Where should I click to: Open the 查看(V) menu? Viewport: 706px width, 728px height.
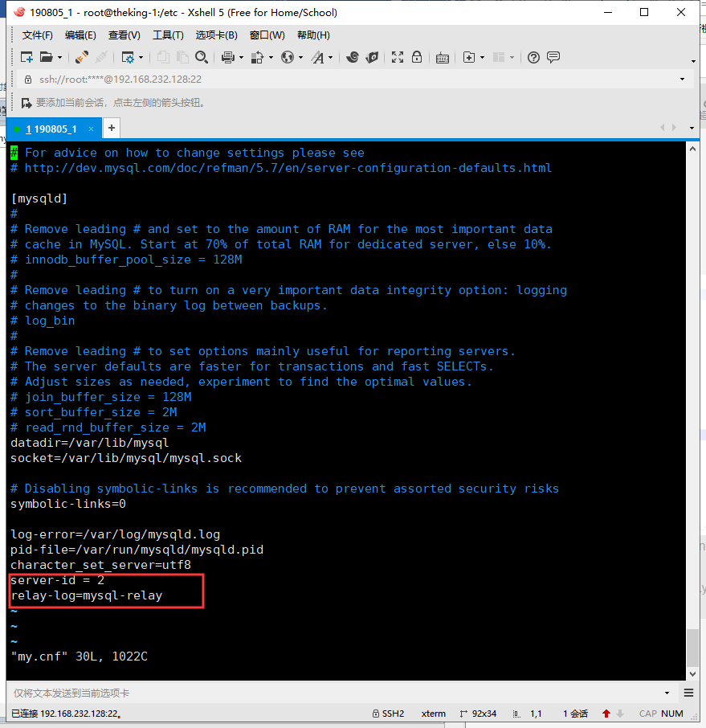[x=124, y=35]
